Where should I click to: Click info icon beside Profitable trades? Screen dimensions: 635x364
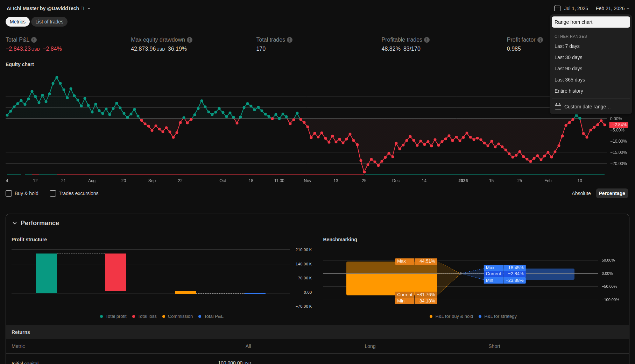pos(427,40)
